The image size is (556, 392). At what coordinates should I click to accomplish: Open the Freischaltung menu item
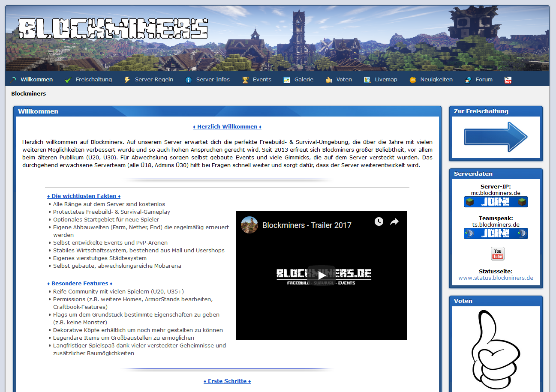[94, 79]
